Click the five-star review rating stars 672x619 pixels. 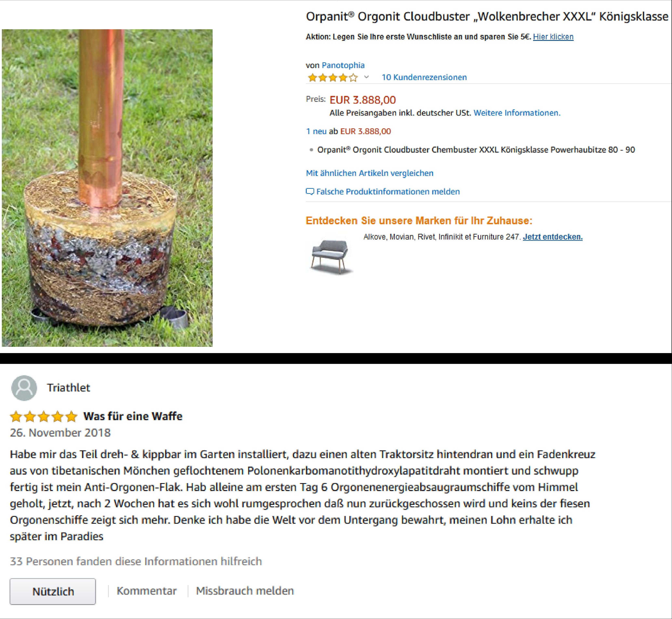point(44,417)
